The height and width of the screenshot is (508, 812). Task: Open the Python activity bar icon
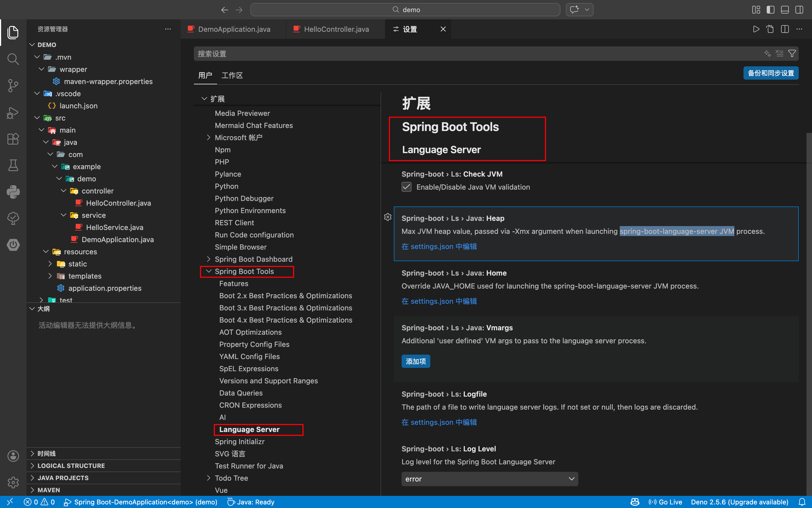pyautogui.click(x=13, y=192)
